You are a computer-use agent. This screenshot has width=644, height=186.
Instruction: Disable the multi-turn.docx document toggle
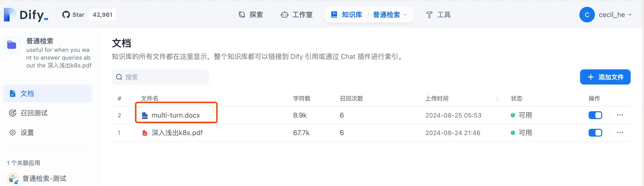tap(595, 115)
